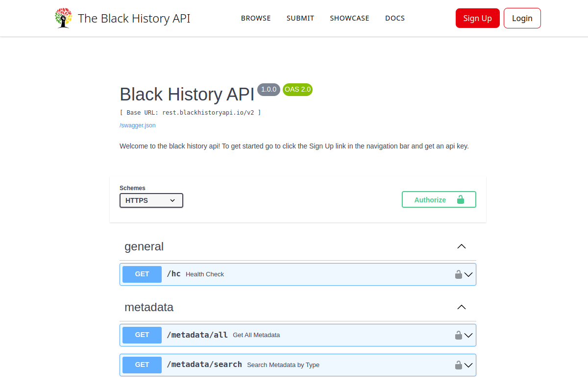Image resolution: width=588 pixels, height=392 pixels.
Task: Open the SUBMIT nav item
Action: tap(300, 18)
